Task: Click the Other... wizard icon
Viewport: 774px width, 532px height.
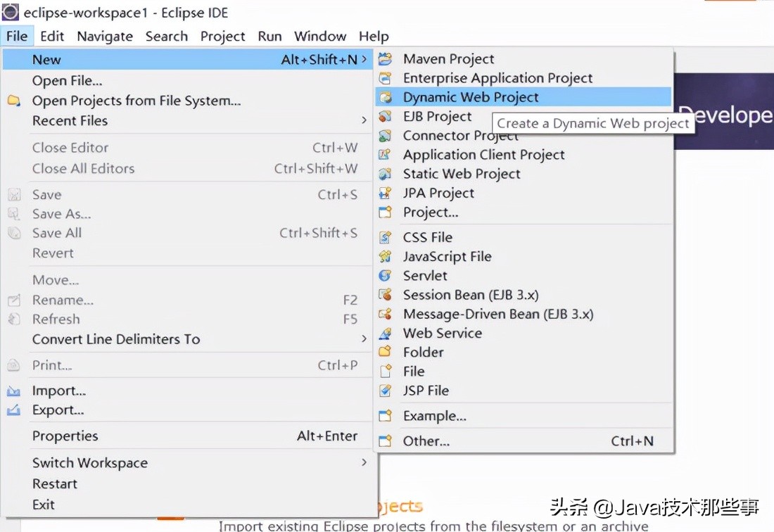Action: (385, 441)
